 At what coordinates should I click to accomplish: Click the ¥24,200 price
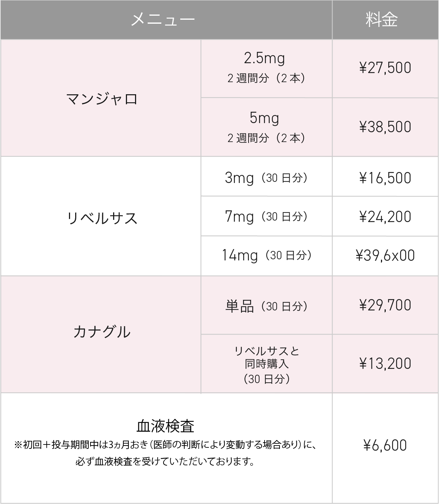[x=385, y=217]
